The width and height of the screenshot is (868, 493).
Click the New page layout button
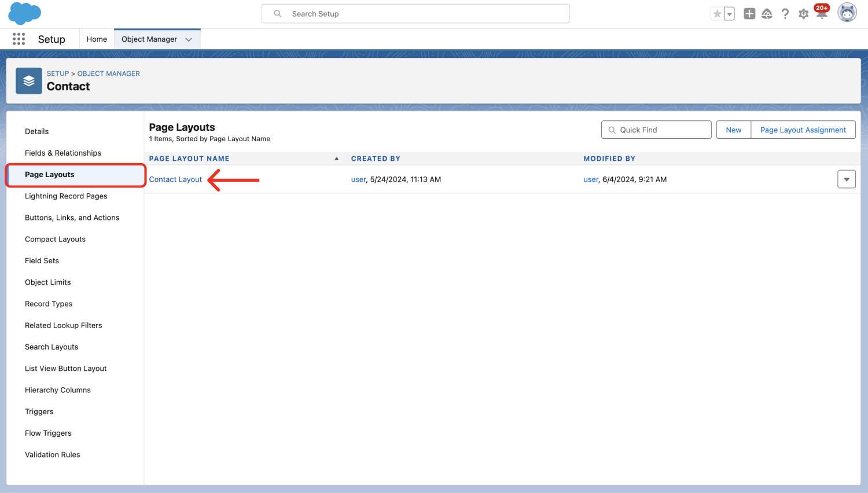click(733, 130)
